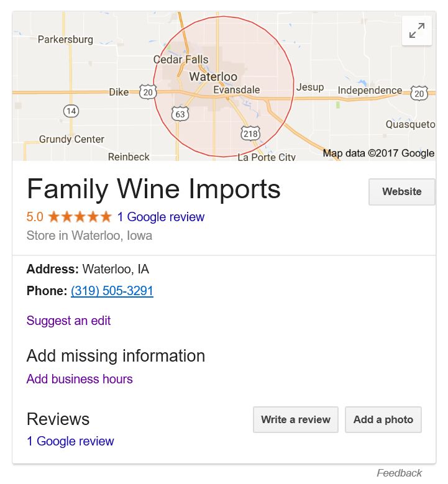Screen dimensions: 448x484
Task: Click Route 20 shield near Dike
Action: point(148,92)
